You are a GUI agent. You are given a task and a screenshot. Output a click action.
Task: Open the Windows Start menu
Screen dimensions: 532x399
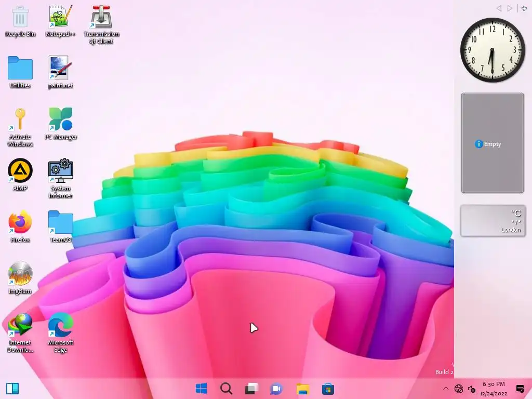(201, 389)
